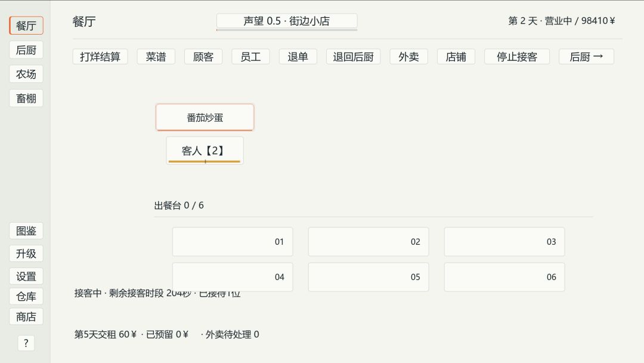
Task: Click the 接客中 remaining time status line
Action: click(157, 293)
